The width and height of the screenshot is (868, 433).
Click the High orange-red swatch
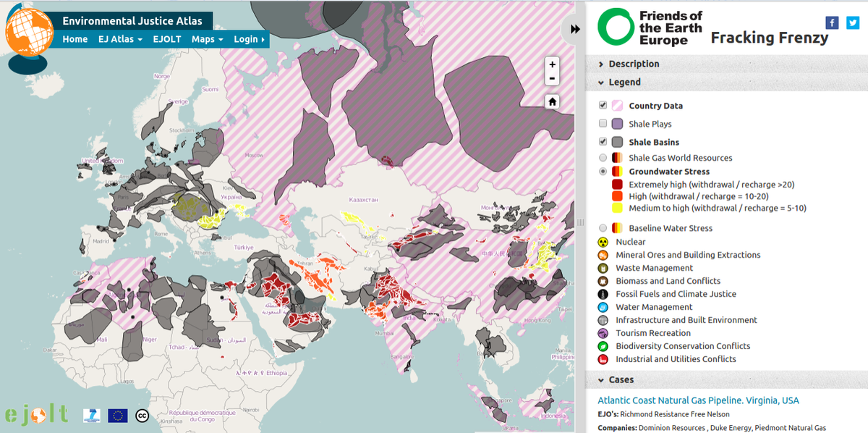(x=617, y=196)
